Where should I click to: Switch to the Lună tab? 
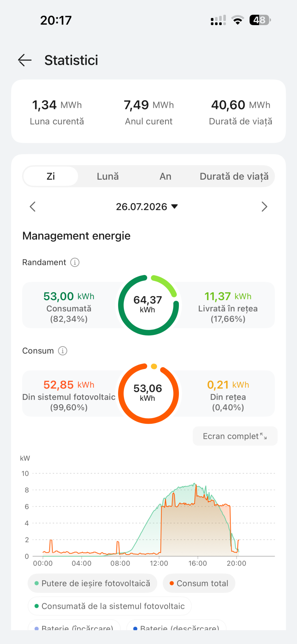point(108,176)
